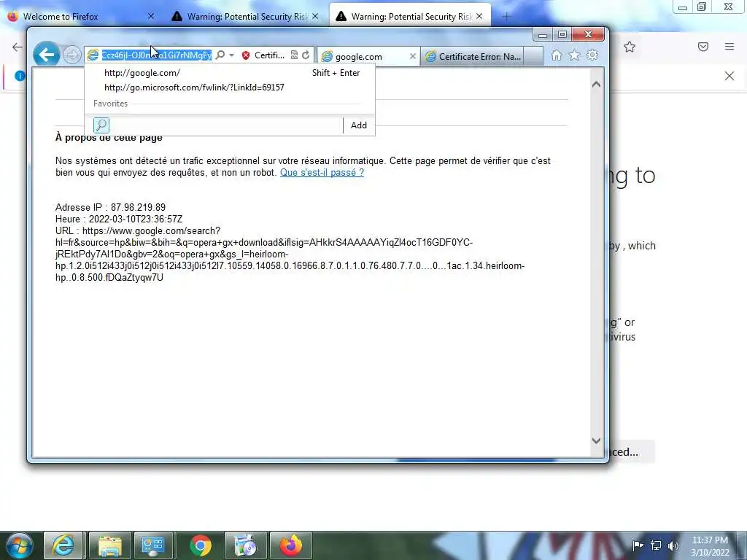Open IE Tools gear icon

[592, 55]
